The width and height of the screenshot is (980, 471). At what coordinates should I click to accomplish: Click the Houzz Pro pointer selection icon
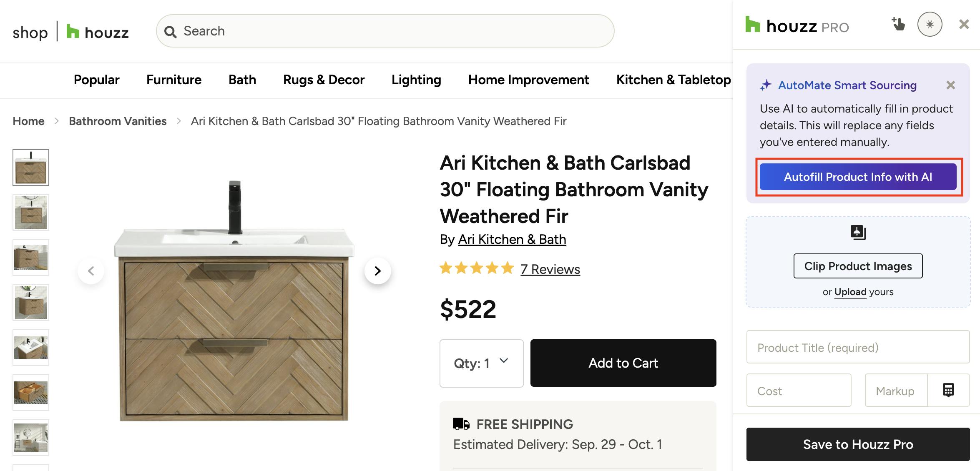point(898,24)
